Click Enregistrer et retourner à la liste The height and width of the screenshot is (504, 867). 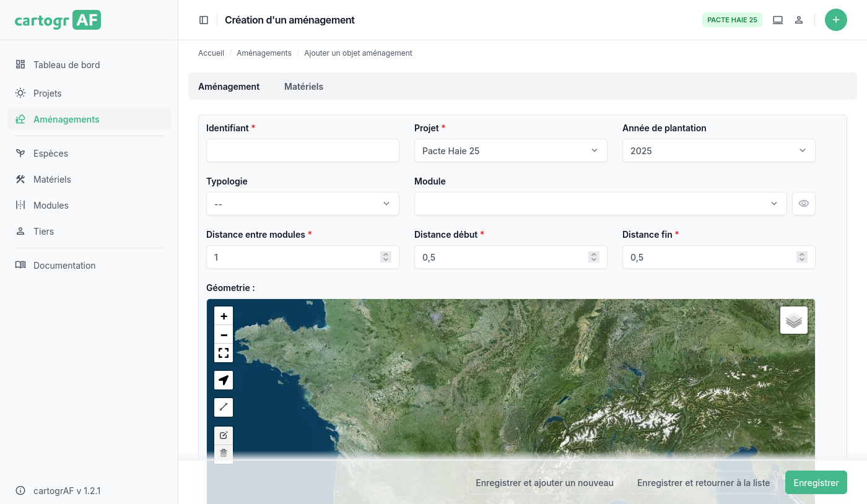point(703,483)
